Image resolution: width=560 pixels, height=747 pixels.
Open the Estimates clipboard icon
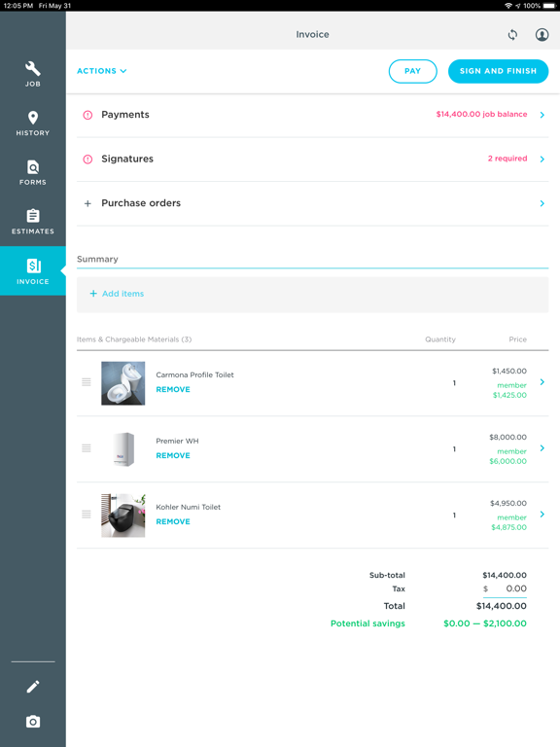pyautogui.click(x=33, y=216)
